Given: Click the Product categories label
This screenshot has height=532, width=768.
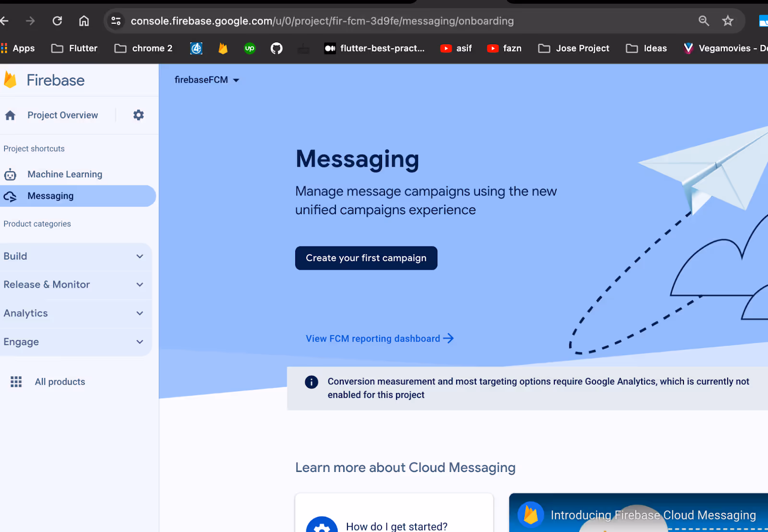Looking at the screenshot, I should pos(37,224).
